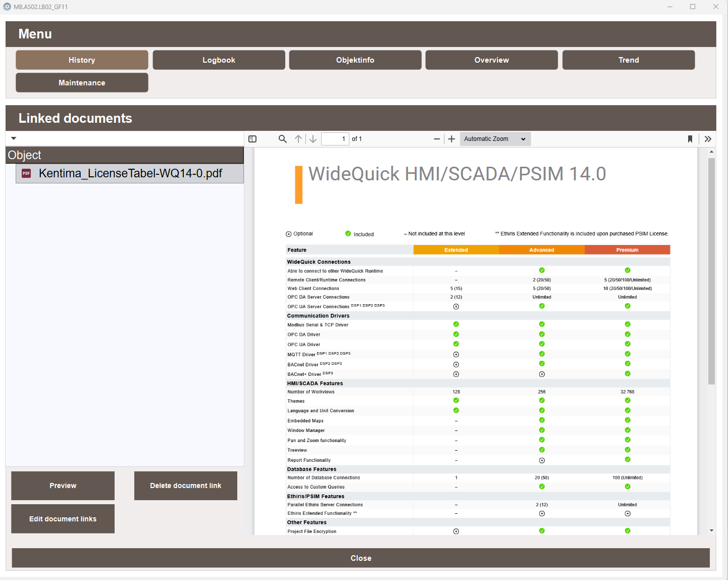Click the 'Remote Client/Runtime Connections' row label

point(327,280)
